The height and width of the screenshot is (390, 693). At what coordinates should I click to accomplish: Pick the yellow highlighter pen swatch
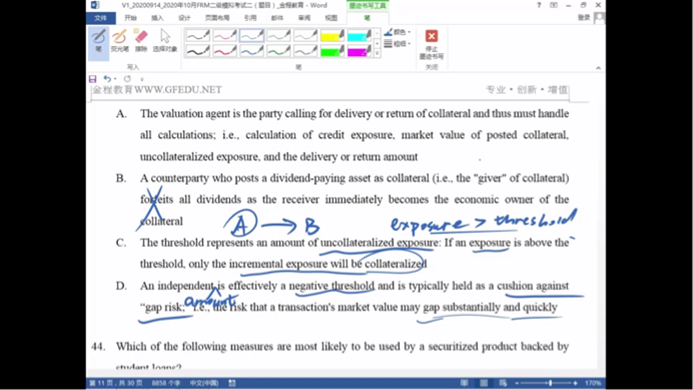tap(332, 35)
